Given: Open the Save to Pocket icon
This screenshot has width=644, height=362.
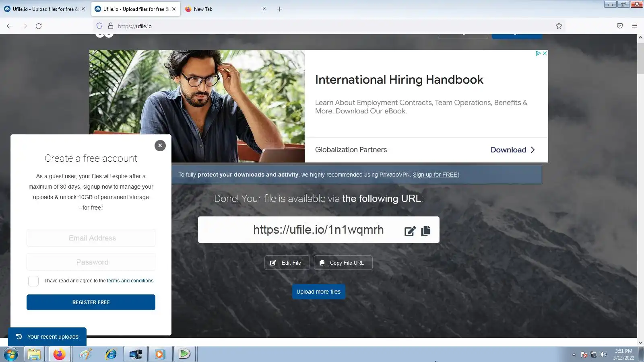Looking at the screenshot, I should click(620, 26).
